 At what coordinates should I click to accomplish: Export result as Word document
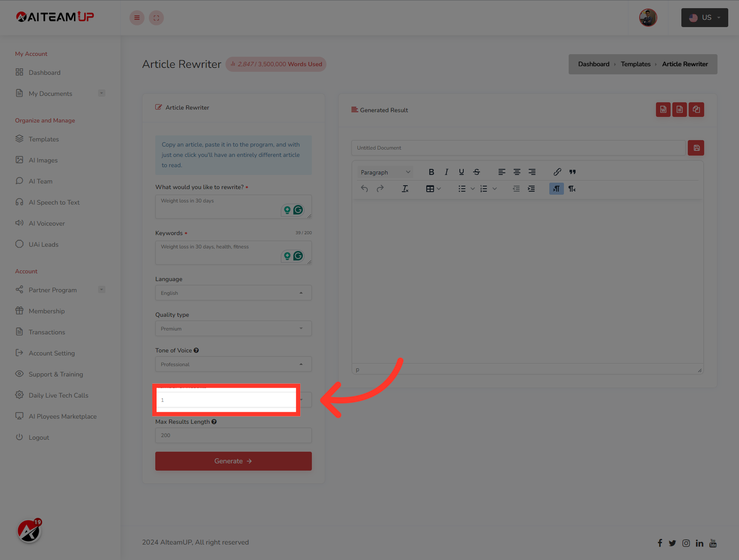click(x=663, y=110)
